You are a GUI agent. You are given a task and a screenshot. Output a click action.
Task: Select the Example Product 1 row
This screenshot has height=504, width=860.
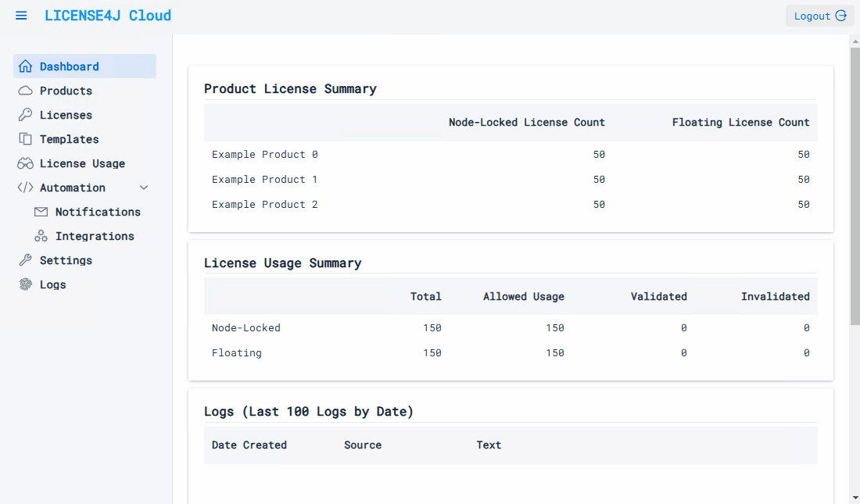[511, 180]
